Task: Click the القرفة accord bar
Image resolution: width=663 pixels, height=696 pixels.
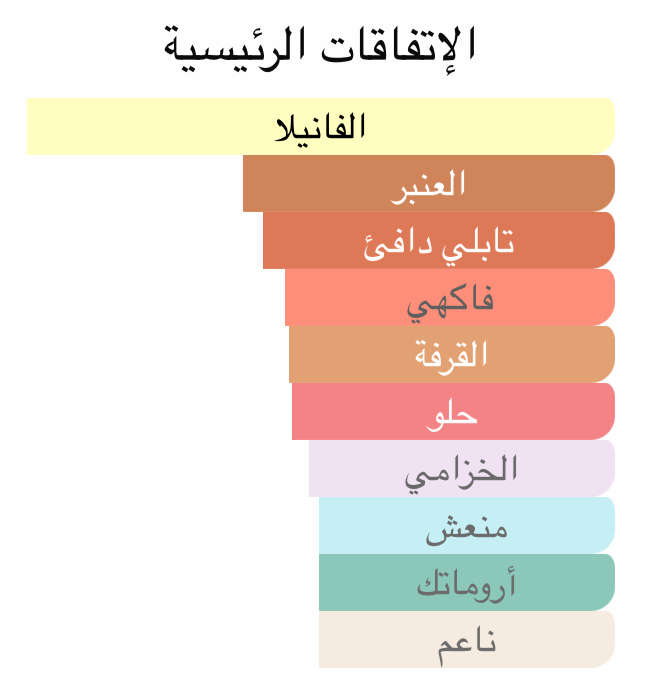Action: click(x=451, y=355)
